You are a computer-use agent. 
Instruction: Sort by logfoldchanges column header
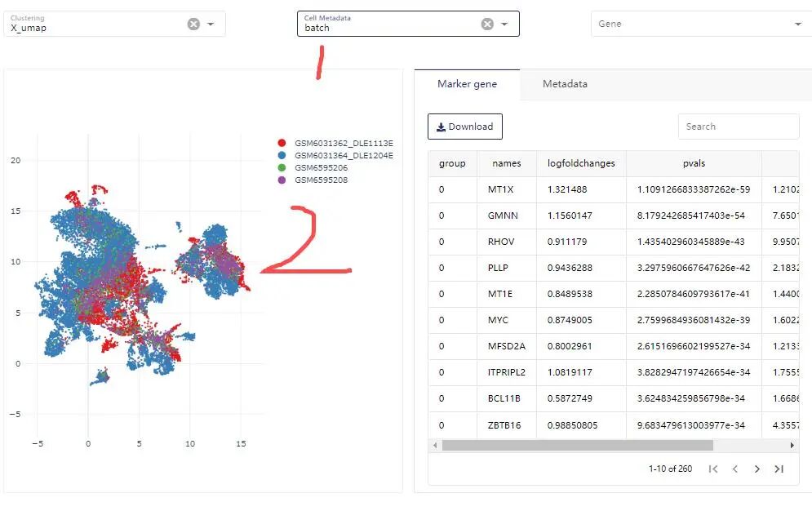[x=581, y=163]
